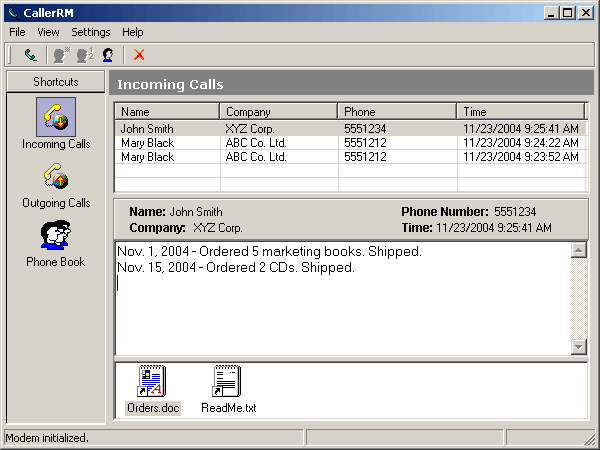Image resolution: width=600 pixels, height=450 pixels.
Task: Click the red X delete icon
Action: pyautogui.click(x=139, y=55)
